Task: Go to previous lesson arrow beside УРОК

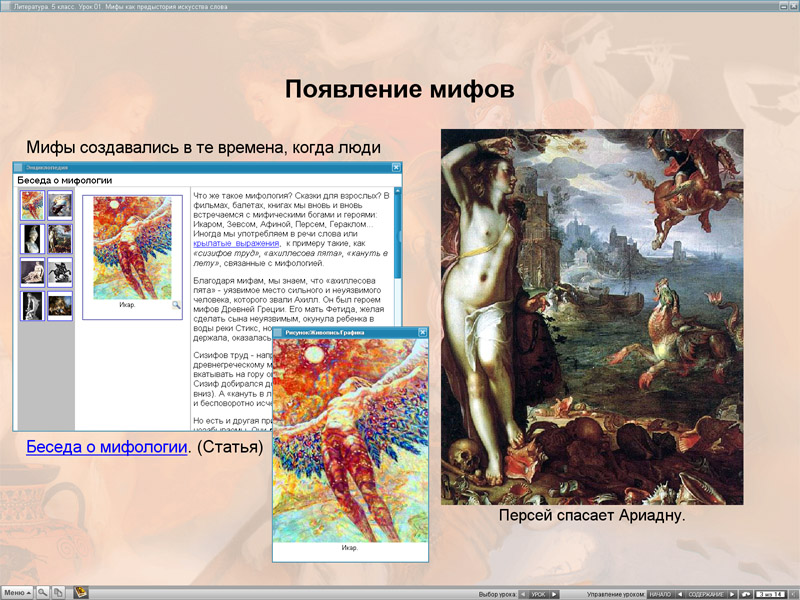Action: click(523, 594)
